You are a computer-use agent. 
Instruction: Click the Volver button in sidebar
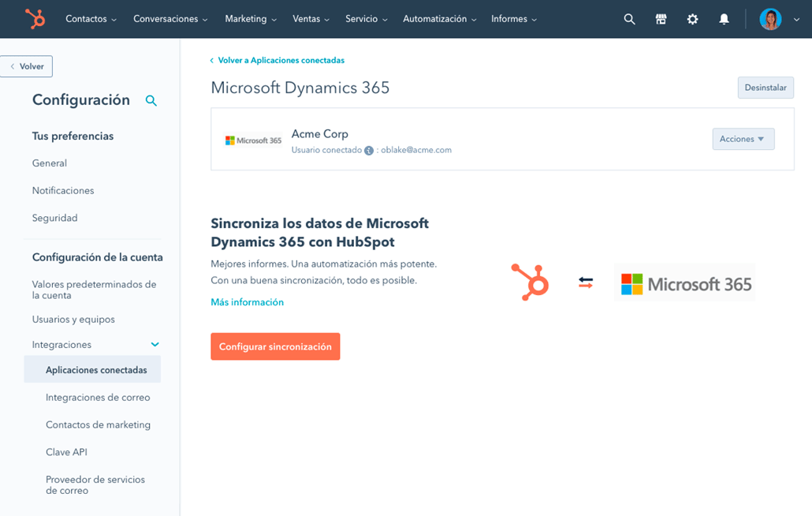tap(27, 66)
